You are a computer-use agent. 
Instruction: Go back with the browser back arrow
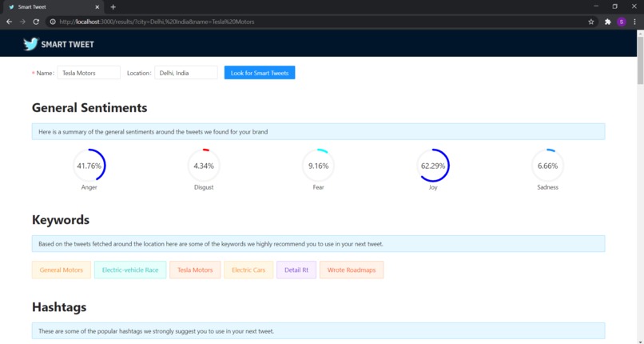point(9,22)
